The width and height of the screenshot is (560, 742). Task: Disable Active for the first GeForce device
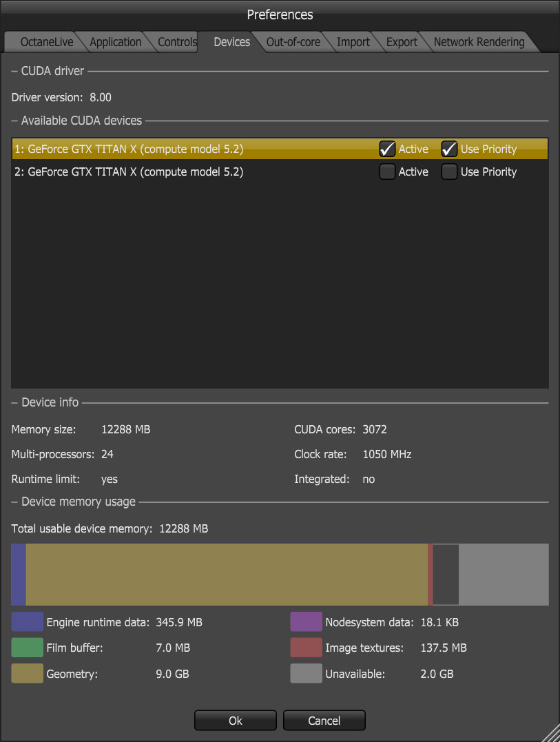point(387,149)
